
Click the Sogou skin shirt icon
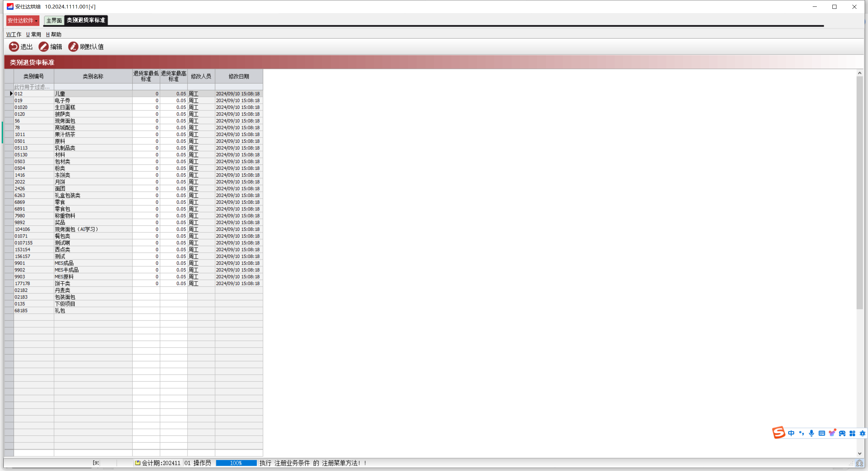click(x=832, y=433)
